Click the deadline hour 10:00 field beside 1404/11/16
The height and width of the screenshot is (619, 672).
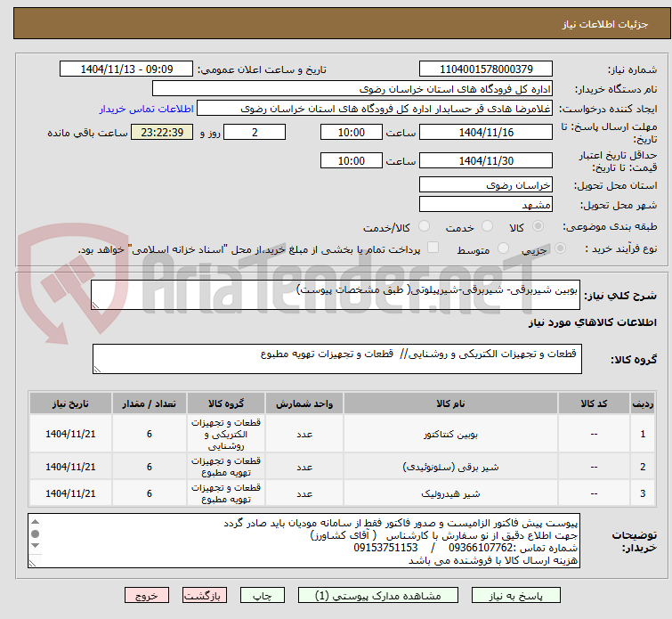[351, 132]
